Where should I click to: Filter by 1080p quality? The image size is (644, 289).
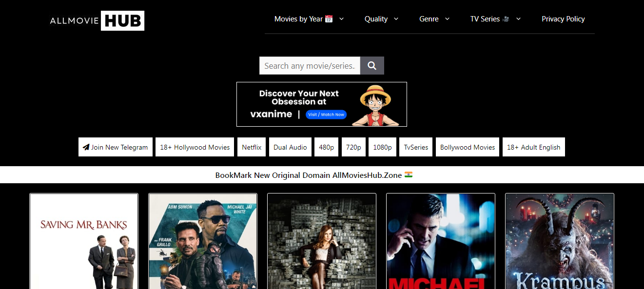382,147
